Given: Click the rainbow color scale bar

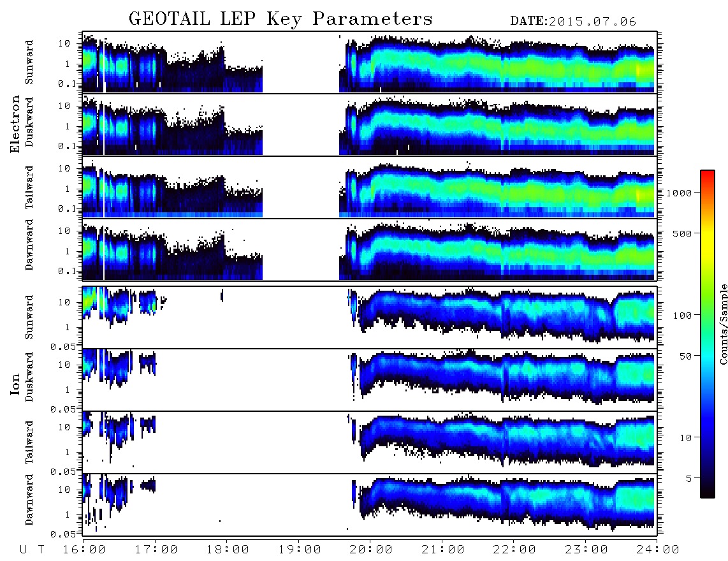Looking at the screenshot, I should pyautogui.click(x=708, y=335).
